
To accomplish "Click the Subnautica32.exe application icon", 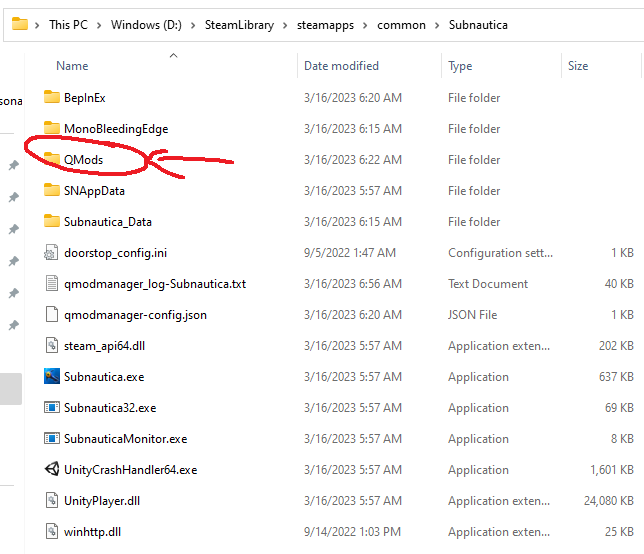I will coord(52,407).
